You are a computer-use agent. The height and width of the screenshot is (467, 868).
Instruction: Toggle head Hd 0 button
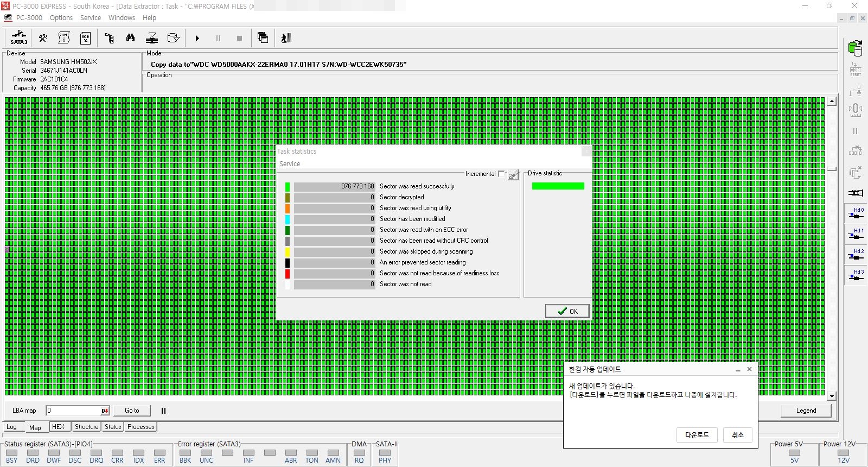[856, 214]
